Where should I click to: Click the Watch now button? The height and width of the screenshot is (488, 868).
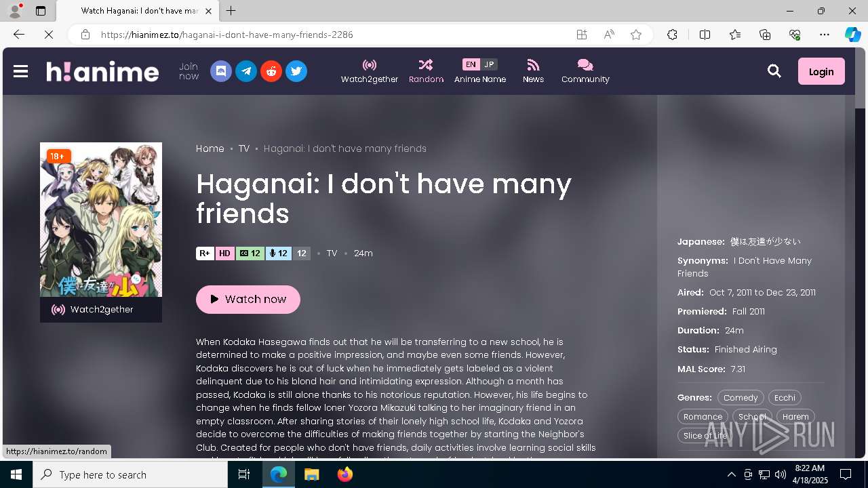(x=248, y=300)
